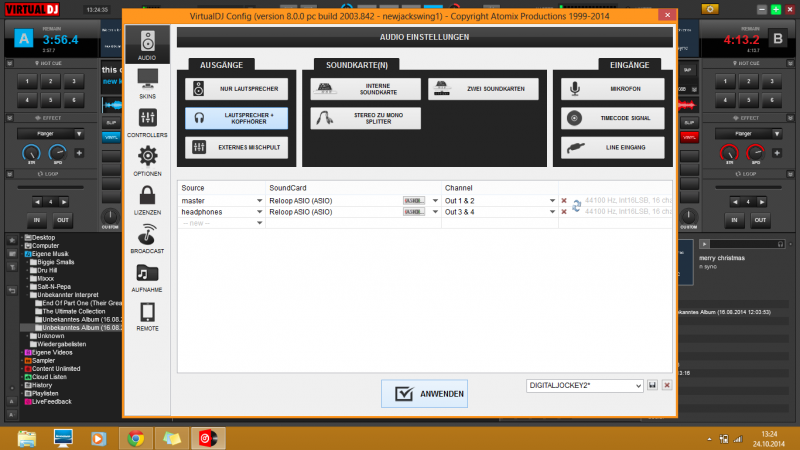The image size is (800, 450).
Task: Click the Eingänge tab header
Action: point(630,65)
